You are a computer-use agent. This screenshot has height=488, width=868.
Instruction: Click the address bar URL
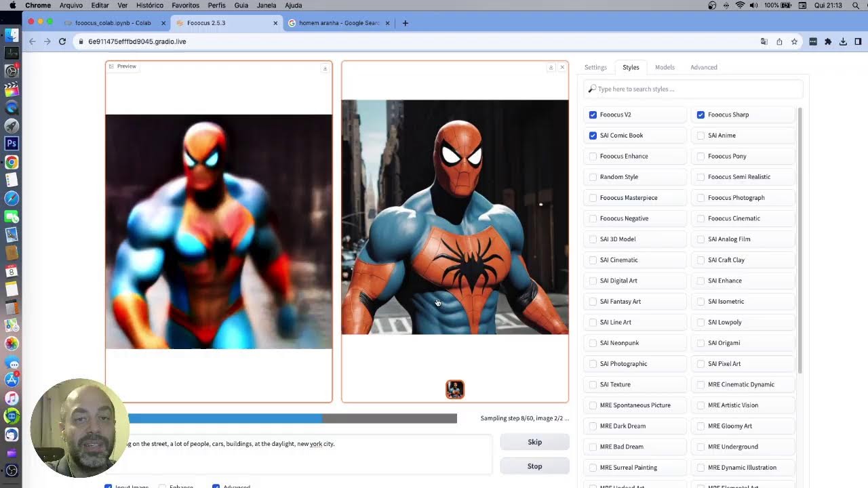[x=137, y=41]
